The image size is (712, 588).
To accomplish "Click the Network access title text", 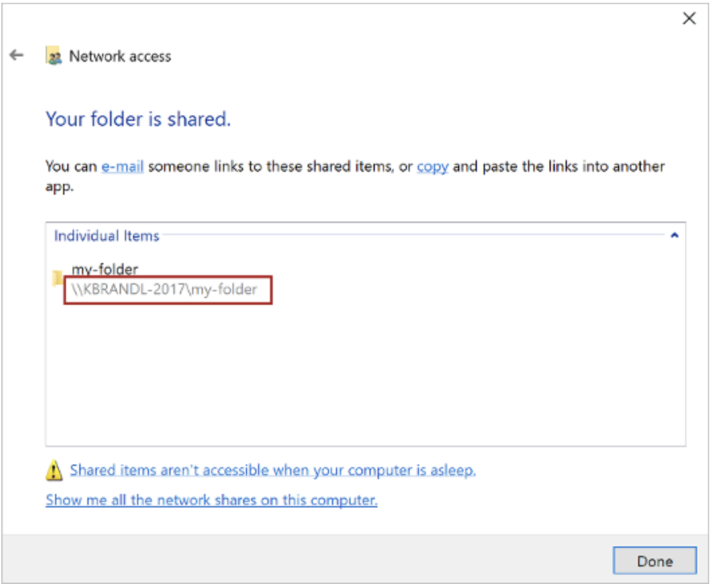I will click(x=120, y=56).
